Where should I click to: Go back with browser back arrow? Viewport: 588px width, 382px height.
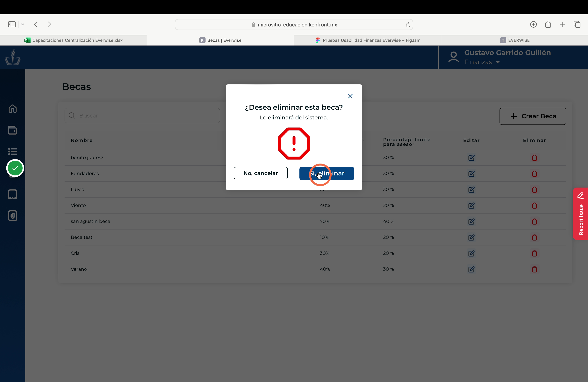pos(36,24)
